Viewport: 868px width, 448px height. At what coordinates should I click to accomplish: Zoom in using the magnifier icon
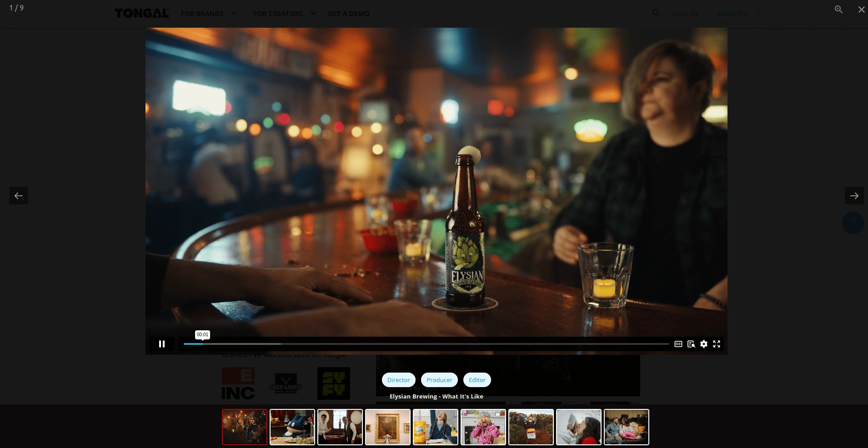coord(839,9)
